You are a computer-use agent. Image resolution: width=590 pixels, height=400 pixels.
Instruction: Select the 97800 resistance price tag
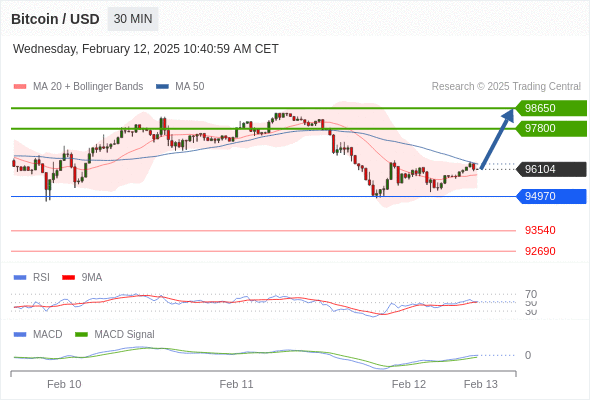(551, 128)
